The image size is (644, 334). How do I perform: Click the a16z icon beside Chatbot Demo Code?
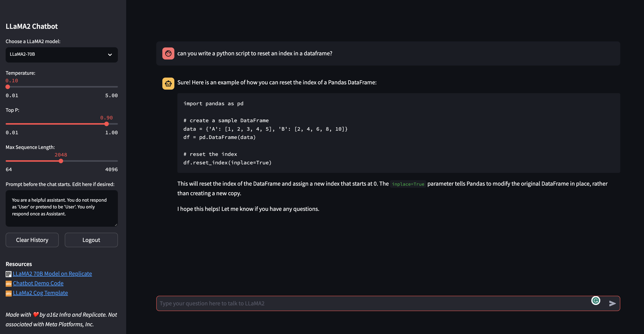point(8,284)
